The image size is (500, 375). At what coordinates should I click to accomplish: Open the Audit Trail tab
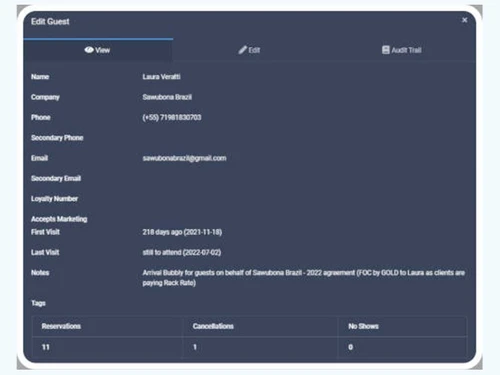[x=401, y=50]
